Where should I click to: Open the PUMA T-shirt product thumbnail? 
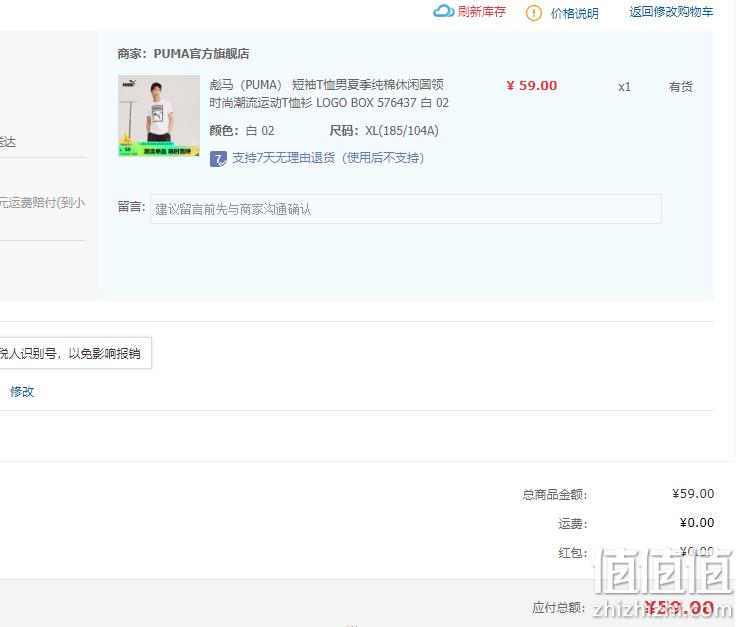pos(159,115)
